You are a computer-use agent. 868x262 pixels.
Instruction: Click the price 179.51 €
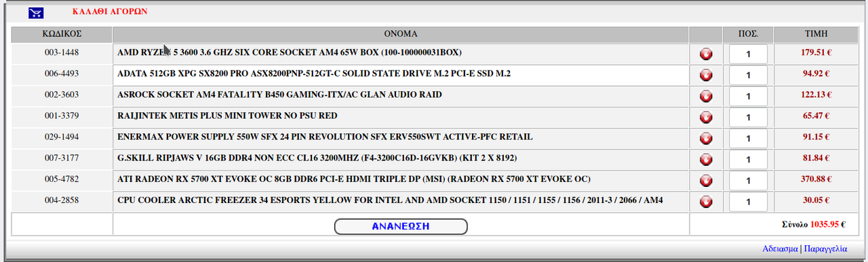(816, 53)
